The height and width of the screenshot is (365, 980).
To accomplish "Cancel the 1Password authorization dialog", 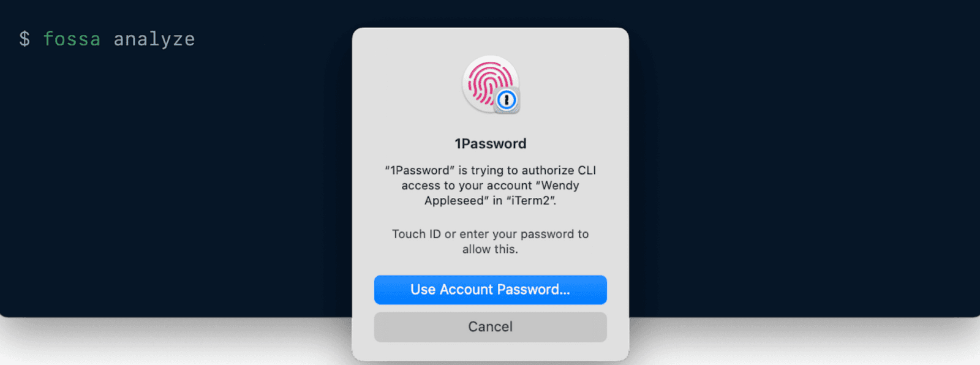I will pyautogui.click(x=490, y=327).
